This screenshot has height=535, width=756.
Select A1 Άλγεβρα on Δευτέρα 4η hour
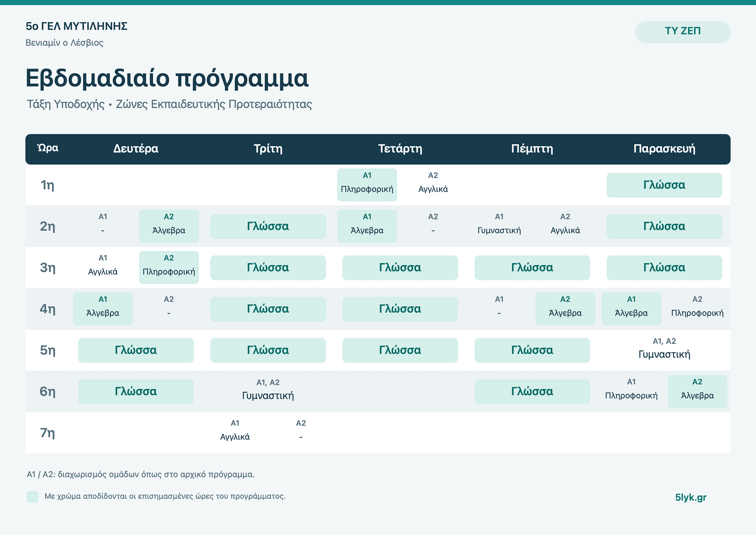coord(103,309)
